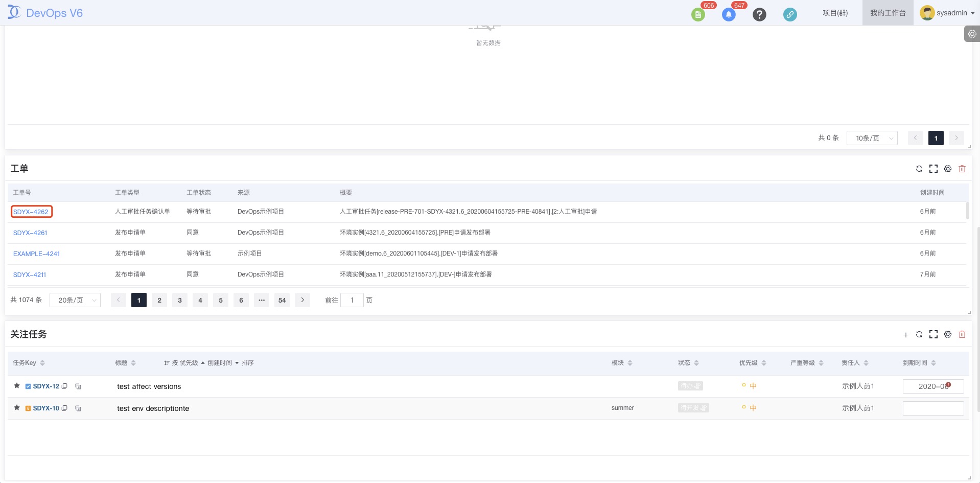
Task: Click the teal link icon in header
Action: coord(790,15)
